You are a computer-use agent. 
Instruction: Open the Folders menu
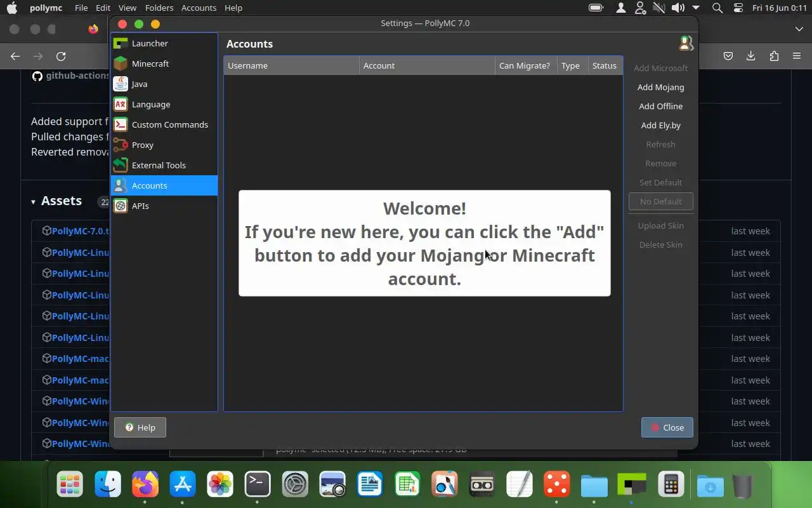click(x=159, y=8)
